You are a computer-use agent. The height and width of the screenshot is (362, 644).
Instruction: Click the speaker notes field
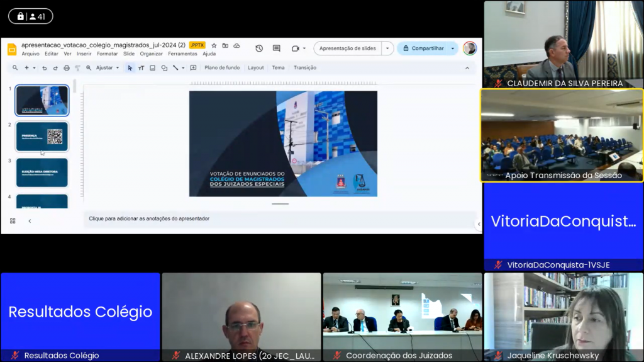tap(277, 218)
